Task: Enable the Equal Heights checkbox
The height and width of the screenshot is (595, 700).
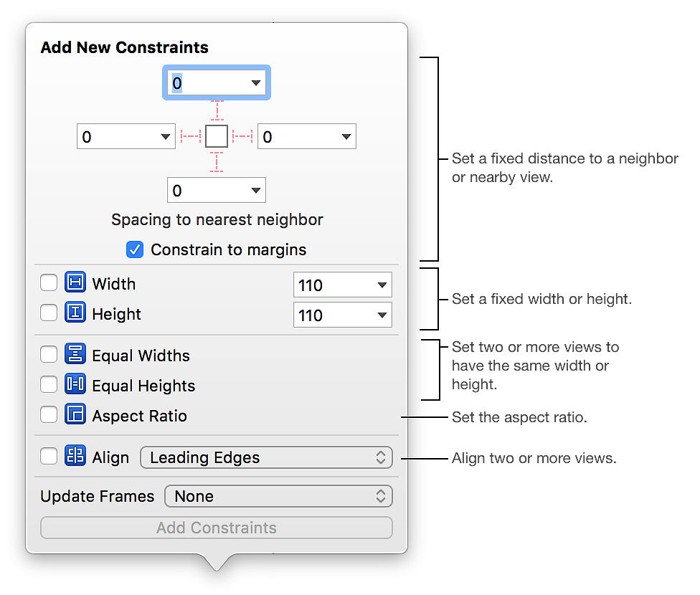Action: [x=49, y=384]
